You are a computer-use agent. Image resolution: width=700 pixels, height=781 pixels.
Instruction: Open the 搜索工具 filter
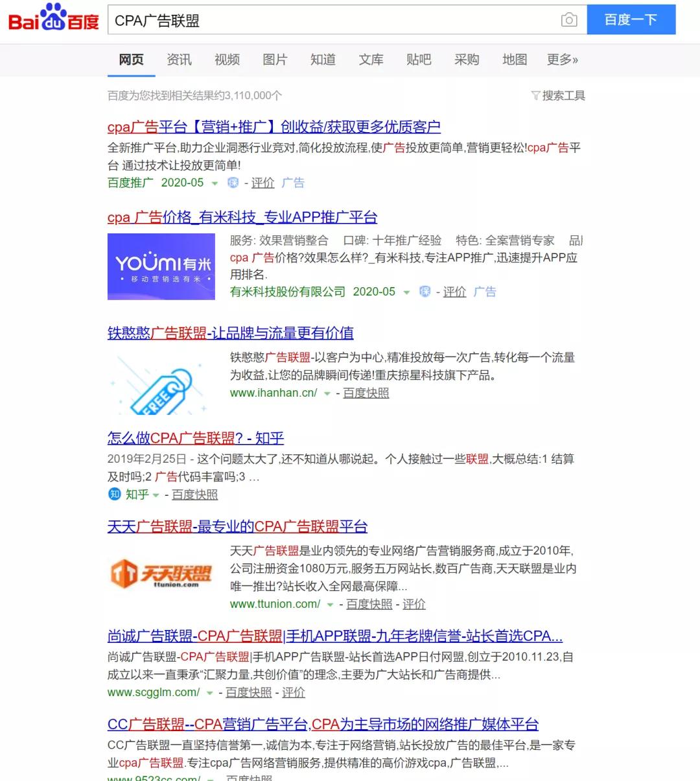point(558,96)
